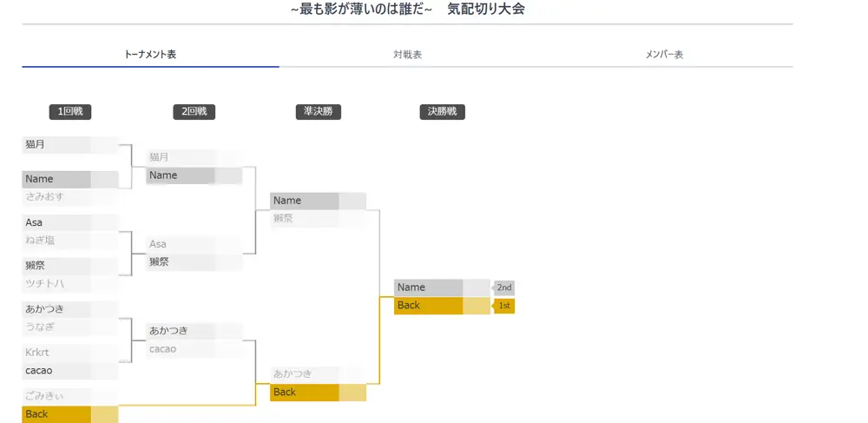The width and height of the screenshot is (868, 423).
Task: Select the 決勝戦 round header
Action: click(x=442, y=112)
